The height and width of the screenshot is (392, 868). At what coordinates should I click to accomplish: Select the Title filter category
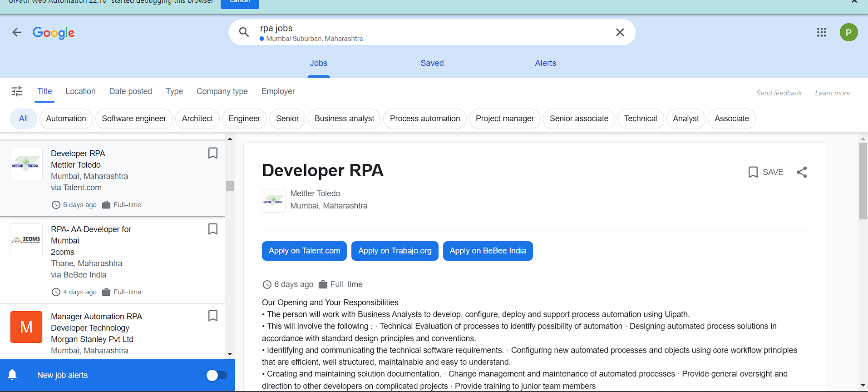(x=44, y=91)
